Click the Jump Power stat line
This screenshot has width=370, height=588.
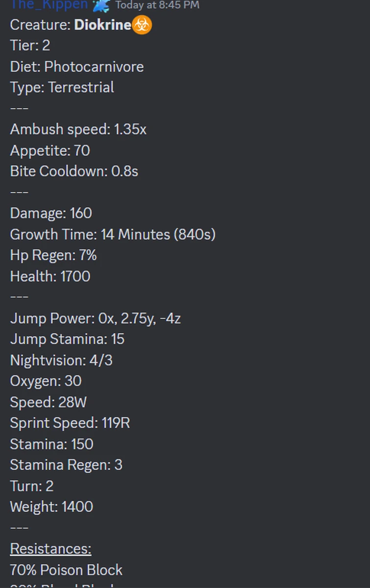(96, 318)
